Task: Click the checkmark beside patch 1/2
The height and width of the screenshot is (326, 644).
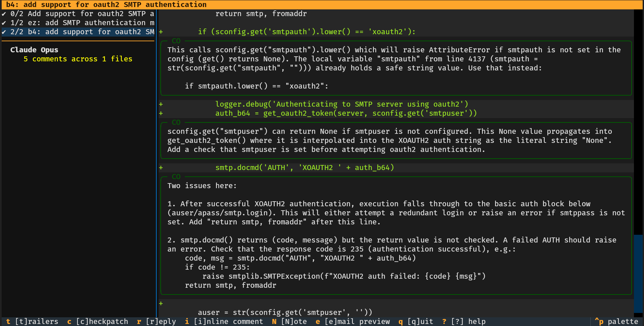Action: click(x=4, y=23)
